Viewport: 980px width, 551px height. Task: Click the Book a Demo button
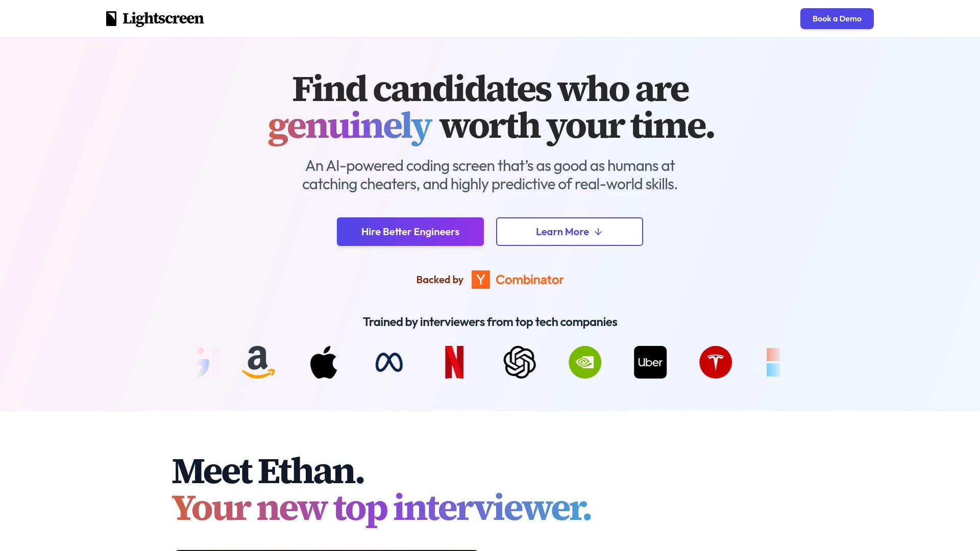click(x=837, y=18)
